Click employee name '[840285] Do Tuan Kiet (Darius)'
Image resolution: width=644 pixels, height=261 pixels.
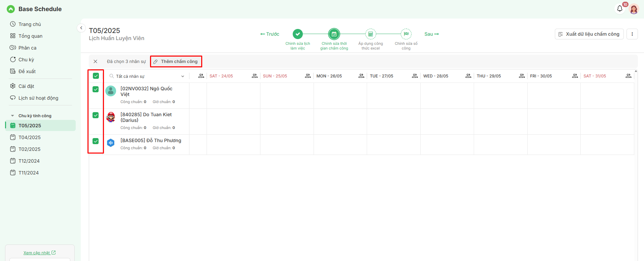point(146,117)
